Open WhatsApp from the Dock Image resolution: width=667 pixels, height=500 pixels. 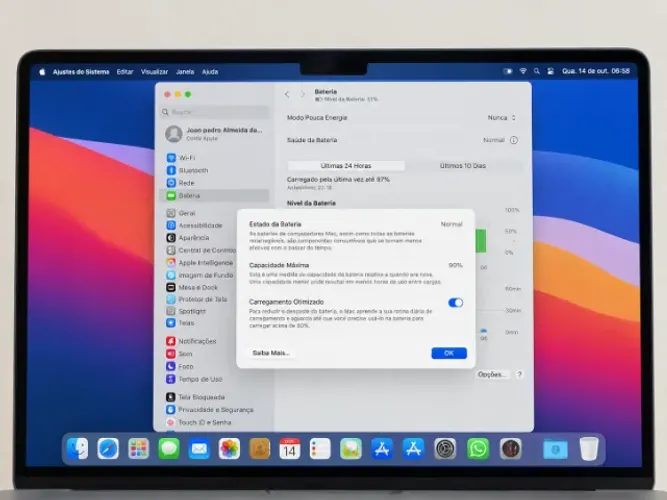pos(478,449)
